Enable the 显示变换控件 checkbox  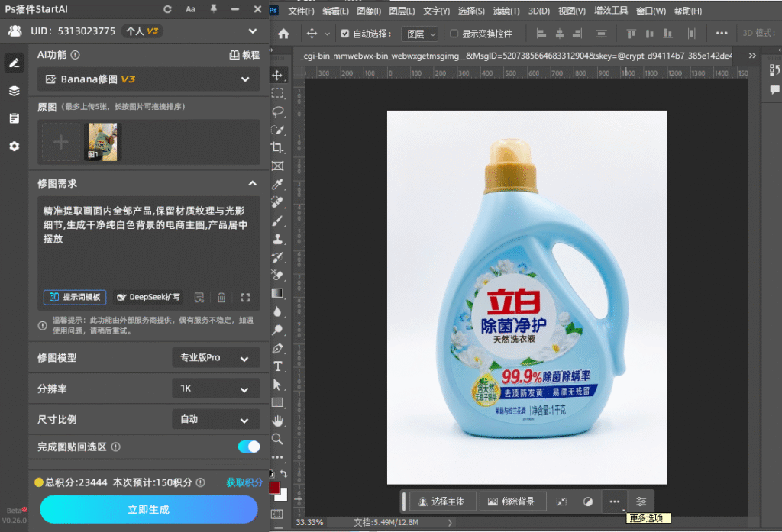pyautogui.click(x=454, y=34)
